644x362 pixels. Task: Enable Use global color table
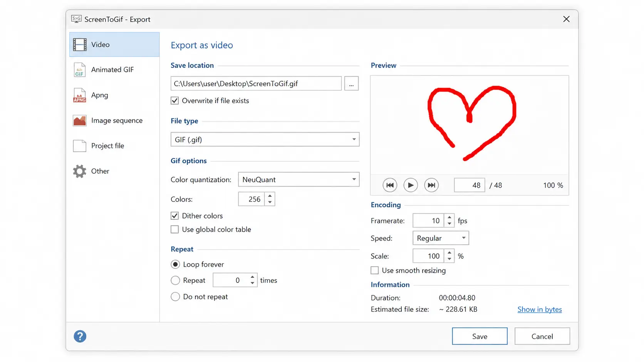tap(175, 230)
